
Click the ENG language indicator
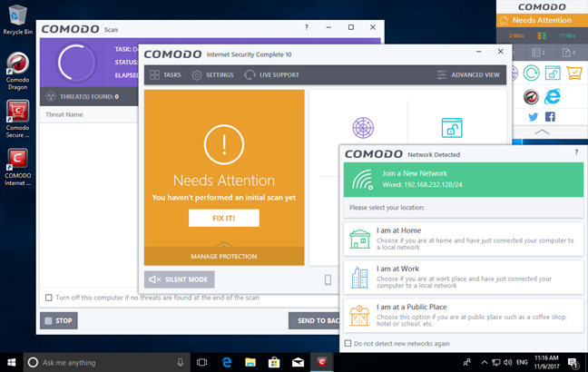tap(522, 362)
